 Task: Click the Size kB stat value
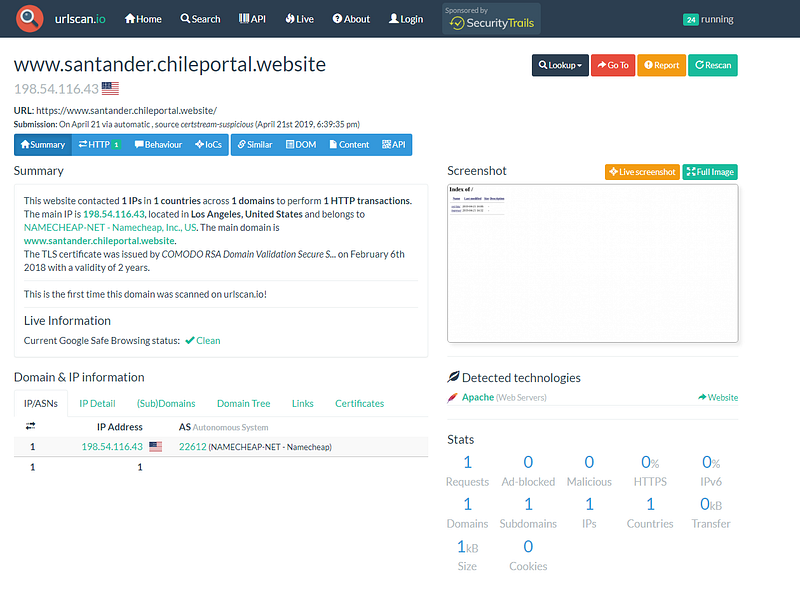tap(467, 547)
